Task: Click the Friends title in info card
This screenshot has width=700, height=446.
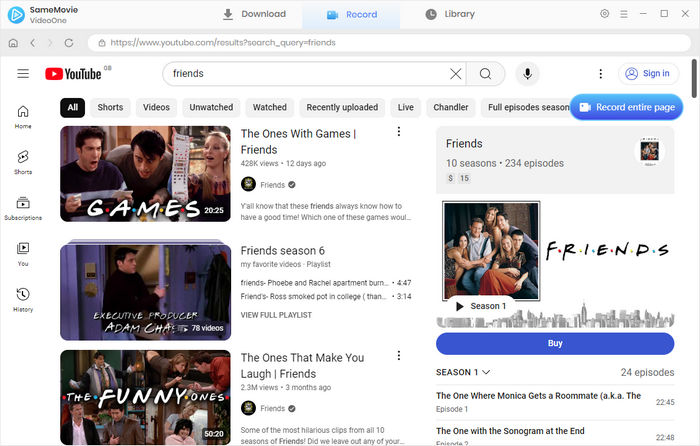Action: [464, 144]
